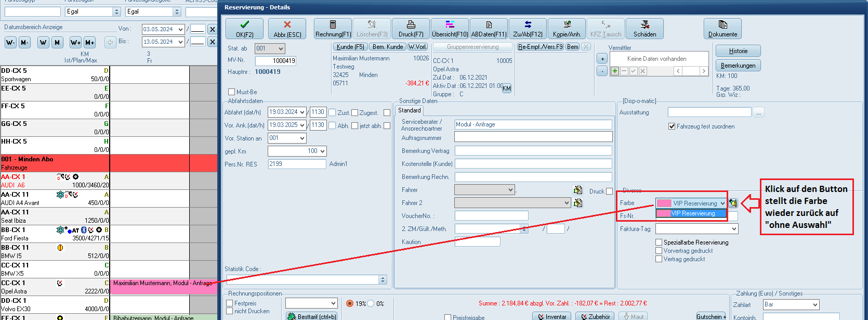The image size is (868, 320).
Task: Click the OK(F2) green checkmark button
Action: click(244, 29)
